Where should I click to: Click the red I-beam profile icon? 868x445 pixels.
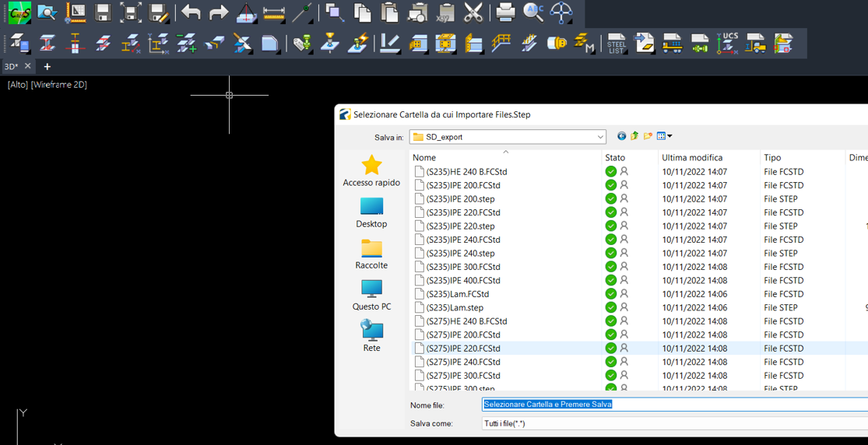47,43
